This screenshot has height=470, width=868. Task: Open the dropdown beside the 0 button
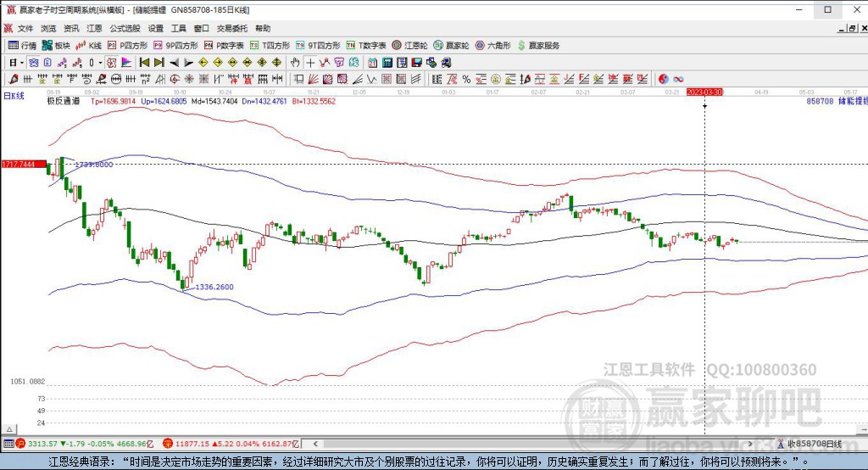101,63
